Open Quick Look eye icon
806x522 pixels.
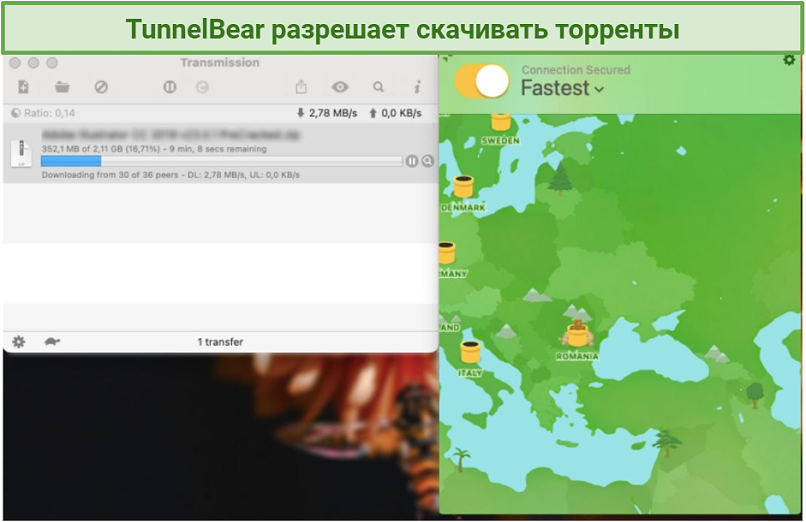pyautogui.click(x=340, y=87)
